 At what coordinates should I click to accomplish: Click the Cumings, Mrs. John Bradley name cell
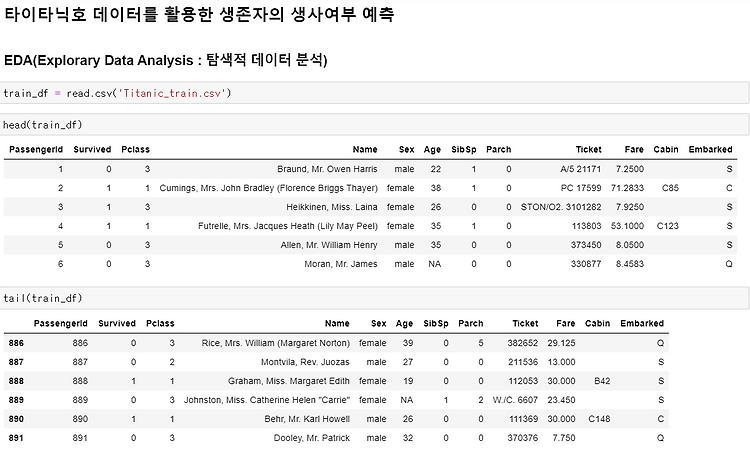(x=268, y=188)
